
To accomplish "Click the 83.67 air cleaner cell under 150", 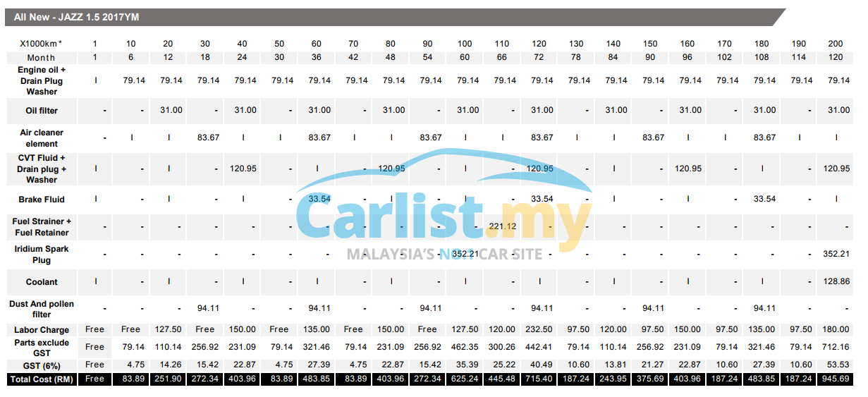I will [653, 138].
